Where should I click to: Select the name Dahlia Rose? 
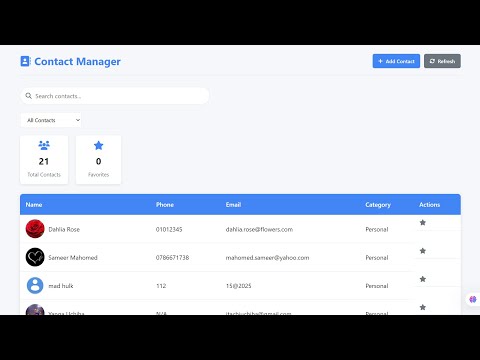click(64, 229)
